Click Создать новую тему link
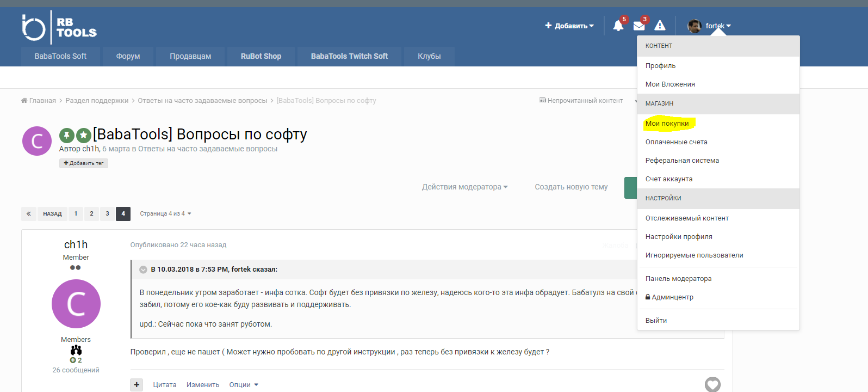This screenshot has width=868, height=392. pos(571,187)
